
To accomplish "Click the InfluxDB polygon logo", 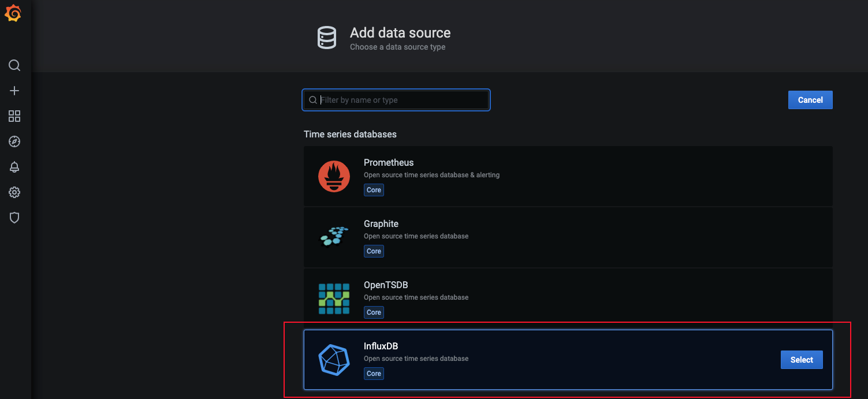I will tap(334, 360).
